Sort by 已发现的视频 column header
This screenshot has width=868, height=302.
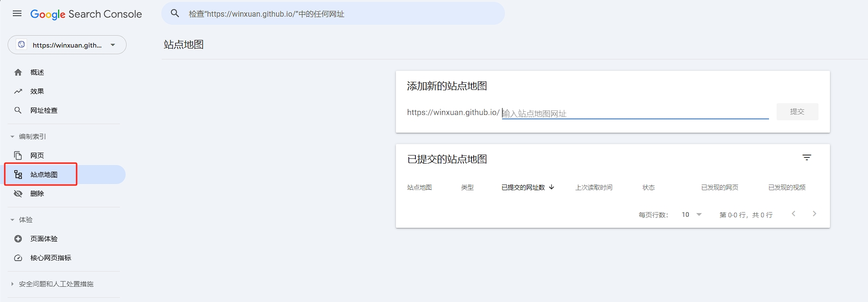[x=787, y=187]
